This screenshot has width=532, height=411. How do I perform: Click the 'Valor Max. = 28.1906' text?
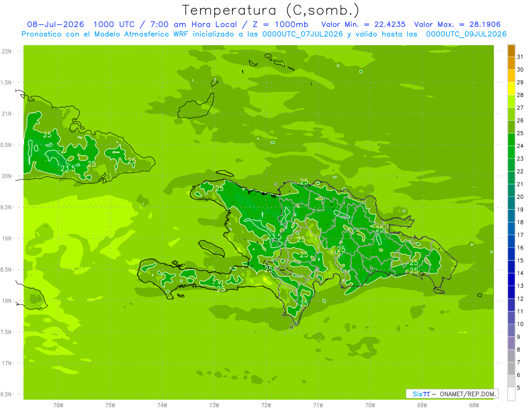click(457, 24)
